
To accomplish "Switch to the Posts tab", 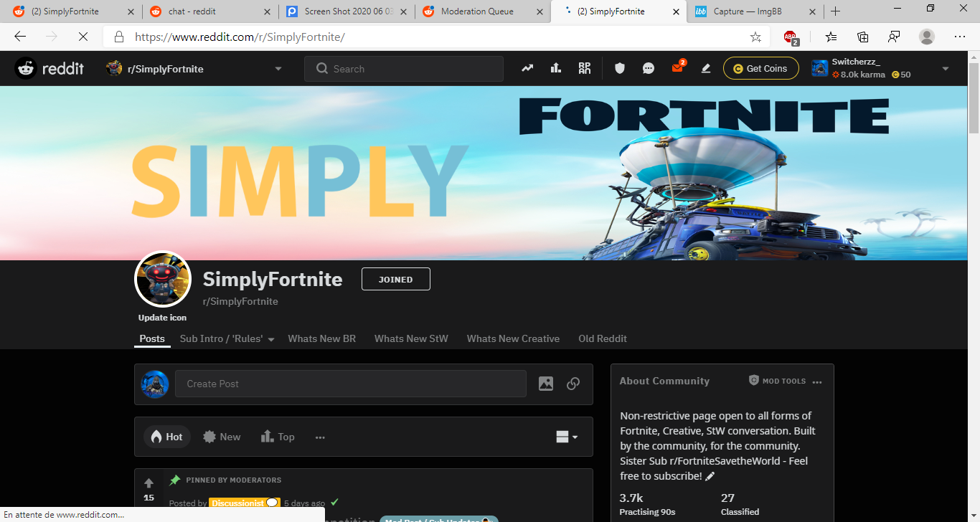I will pyautogui.click(x=152, y=338).
